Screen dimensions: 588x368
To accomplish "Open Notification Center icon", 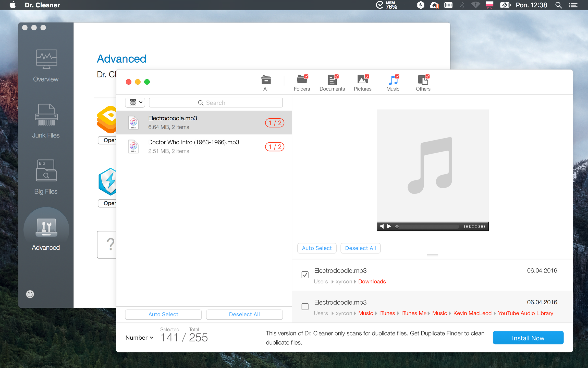I will coord(573,5).
